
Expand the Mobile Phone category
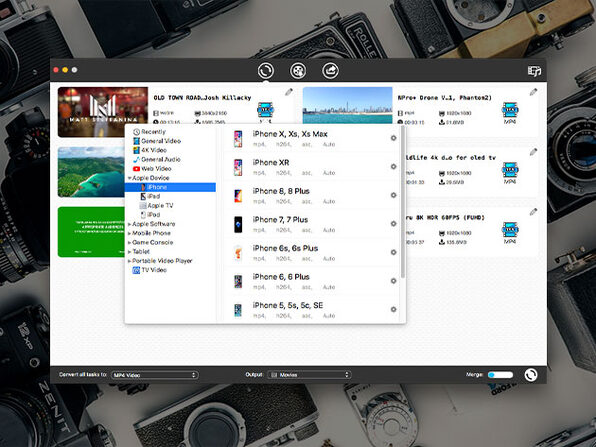click(x=130, y=233)
